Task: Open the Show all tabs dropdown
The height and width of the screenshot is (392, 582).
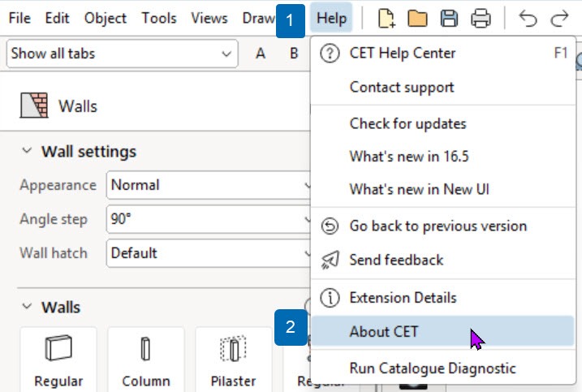Action: click(122, 54)
